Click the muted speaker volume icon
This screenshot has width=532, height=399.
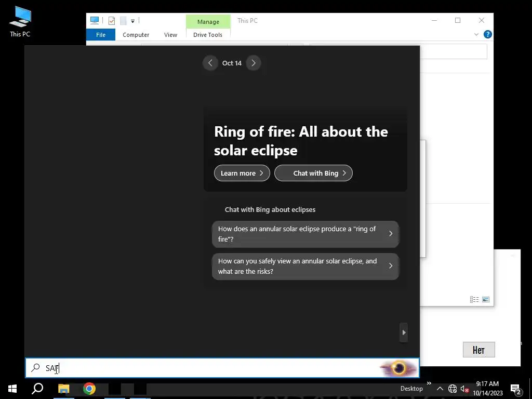(x=464, y=389)
